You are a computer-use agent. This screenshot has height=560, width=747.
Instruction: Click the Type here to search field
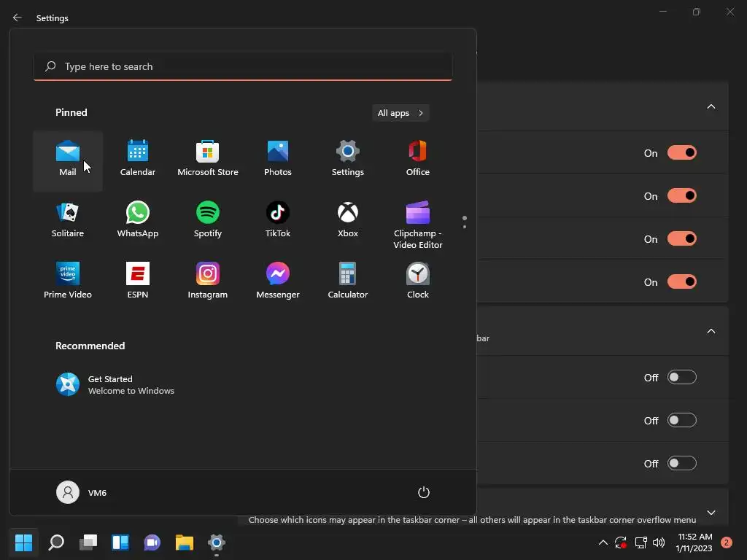(243, 66)
